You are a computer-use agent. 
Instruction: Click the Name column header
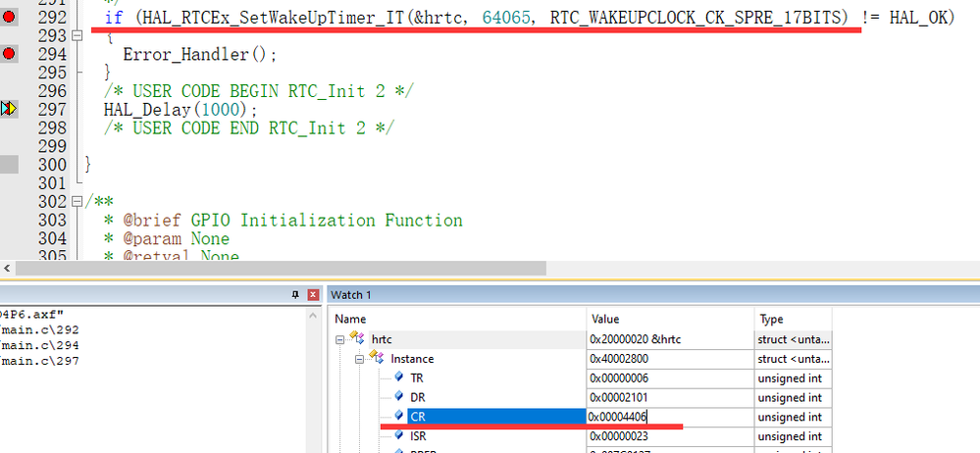(x=350, y=320)
